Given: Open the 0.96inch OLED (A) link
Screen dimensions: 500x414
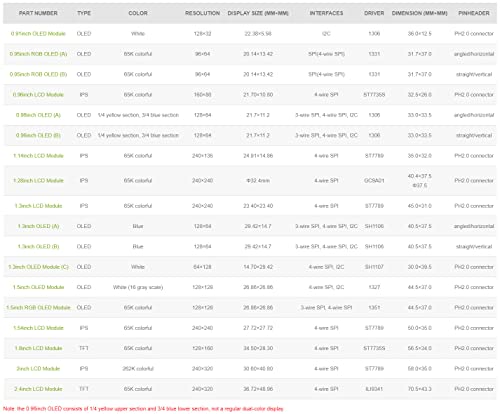Looking at the screenshot, I should point(38,115).
